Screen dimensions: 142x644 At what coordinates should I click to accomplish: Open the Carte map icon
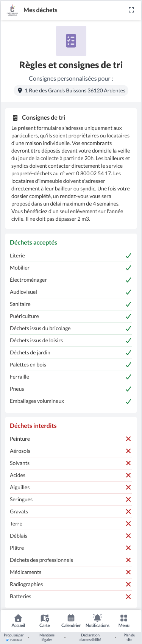tap(45, 618)
